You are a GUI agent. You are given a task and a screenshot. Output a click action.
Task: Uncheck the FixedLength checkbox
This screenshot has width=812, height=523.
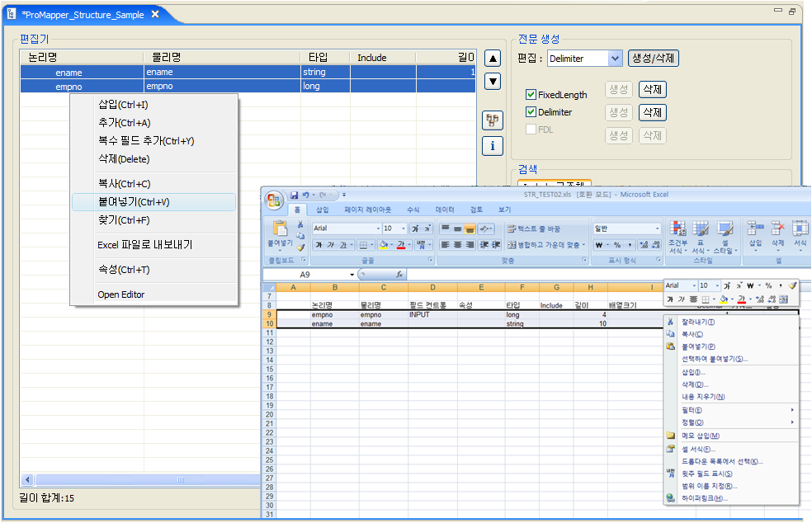[x=530, y=94]
